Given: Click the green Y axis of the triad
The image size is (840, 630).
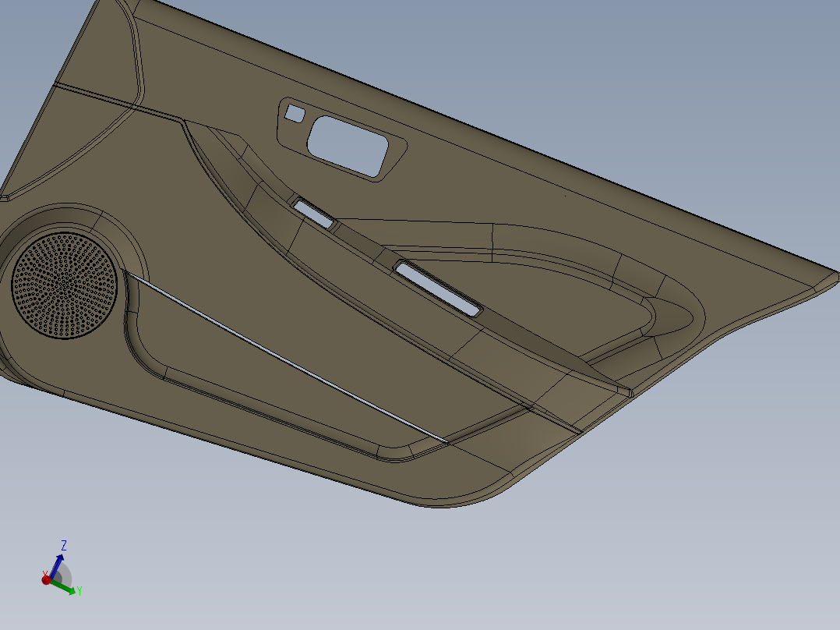Looking at the screenshot, I should pos(63,587).
